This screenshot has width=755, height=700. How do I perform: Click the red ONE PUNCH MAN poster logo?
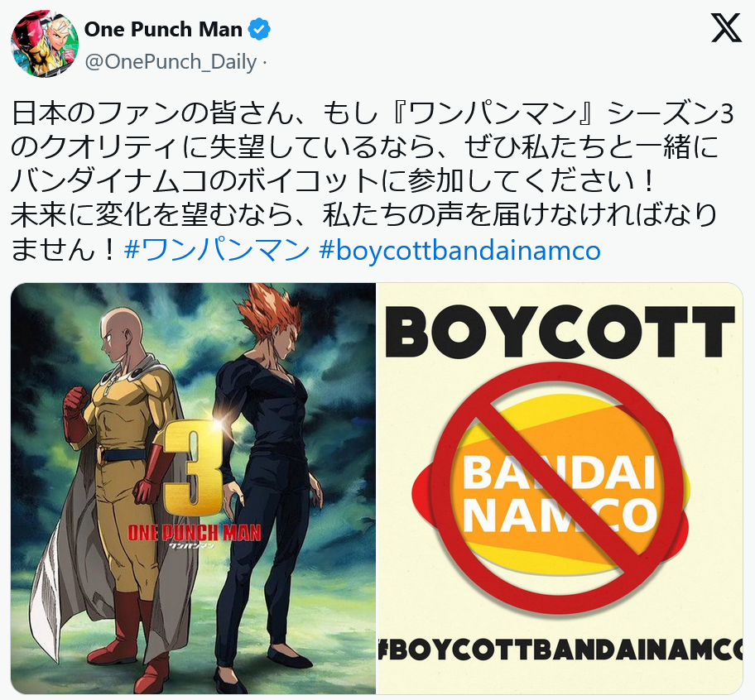coord(194,533)
